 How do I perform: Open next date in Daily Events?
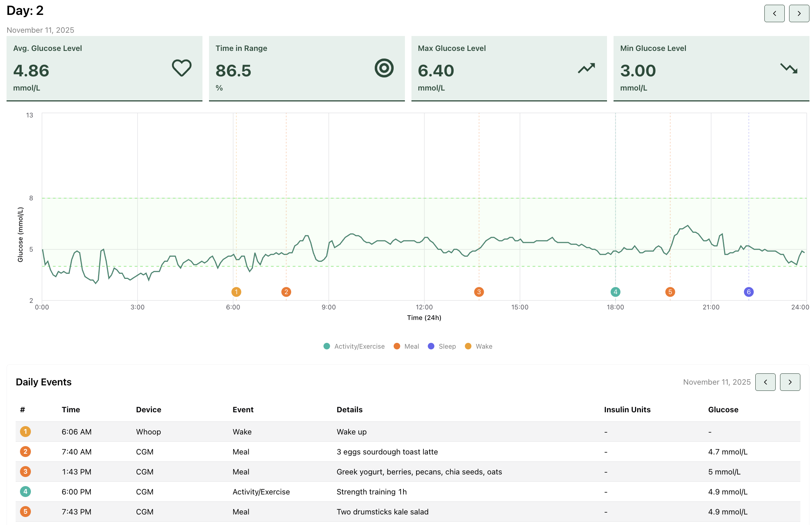[x=790, y=382]
